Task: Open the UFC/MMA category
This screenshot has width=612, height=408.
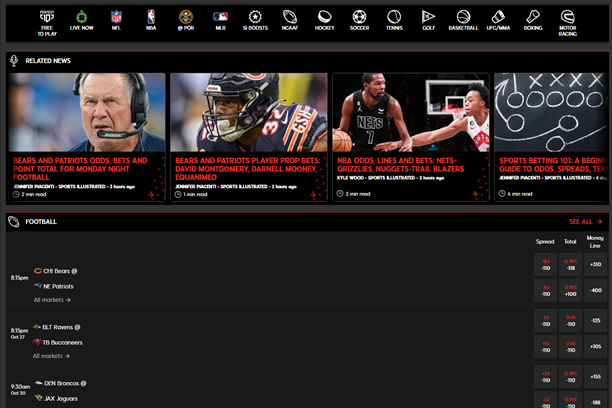Action: (x=498, y=20)
